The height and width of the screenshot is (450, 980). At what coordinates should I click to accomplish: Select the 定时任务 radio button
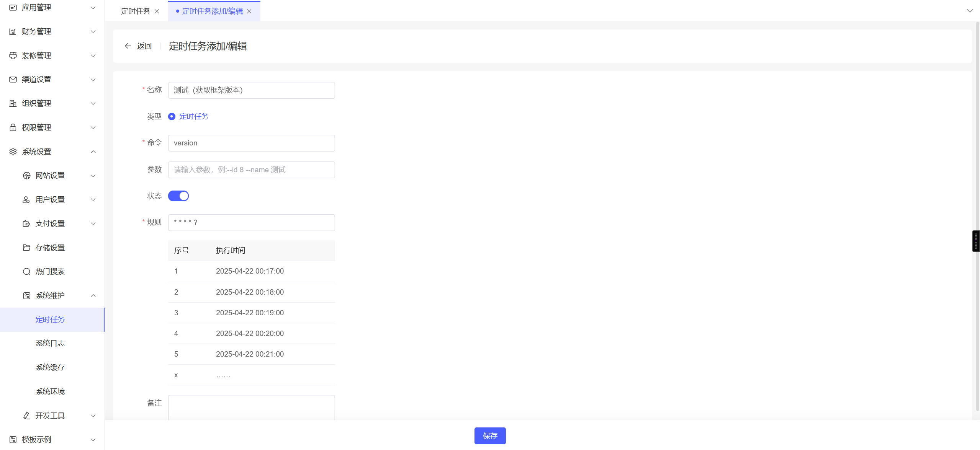tap(172, 116)
